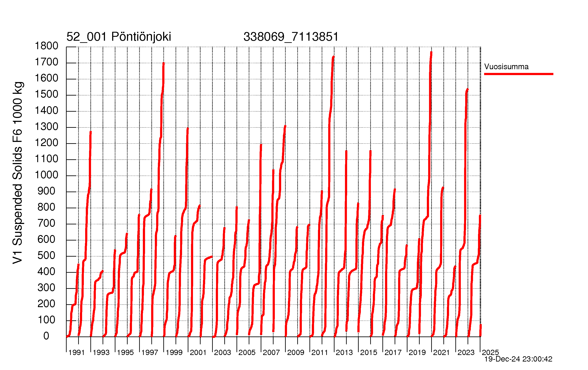Click the y-axis value 900
Viewport: 588px width, 370px height.
click(46, 191)
